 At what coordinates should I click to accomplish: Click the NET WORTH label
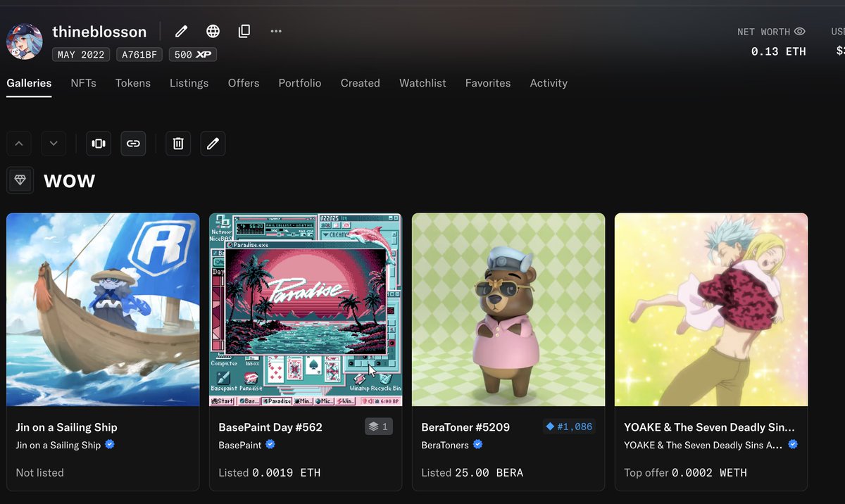click(x=763, y=32)
